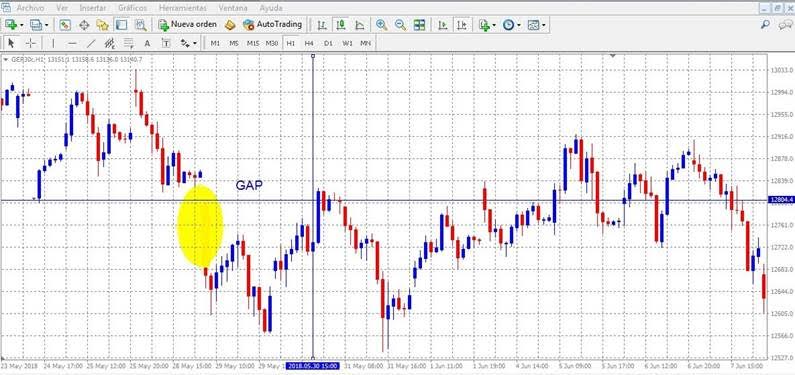The image size is (795, 375).
Task: Click the yellow GAP ellipse on chart
Action: (200, 226)
